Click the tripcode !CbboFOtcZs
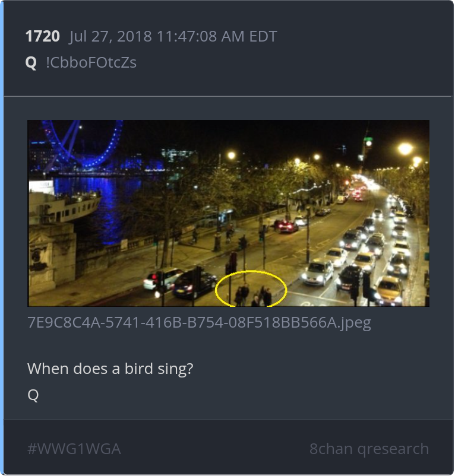Viewport: 455px width, 476px height. coord(91,62)
